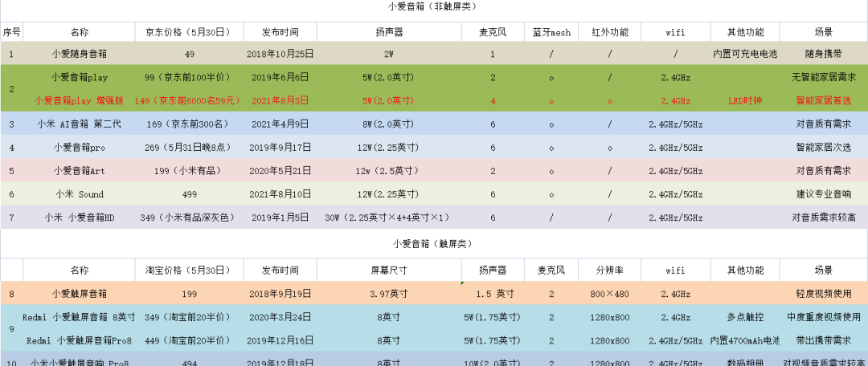Select the date cell 2019年6月6日
This screenshot has height=366, width=868.
click(280, 77)
